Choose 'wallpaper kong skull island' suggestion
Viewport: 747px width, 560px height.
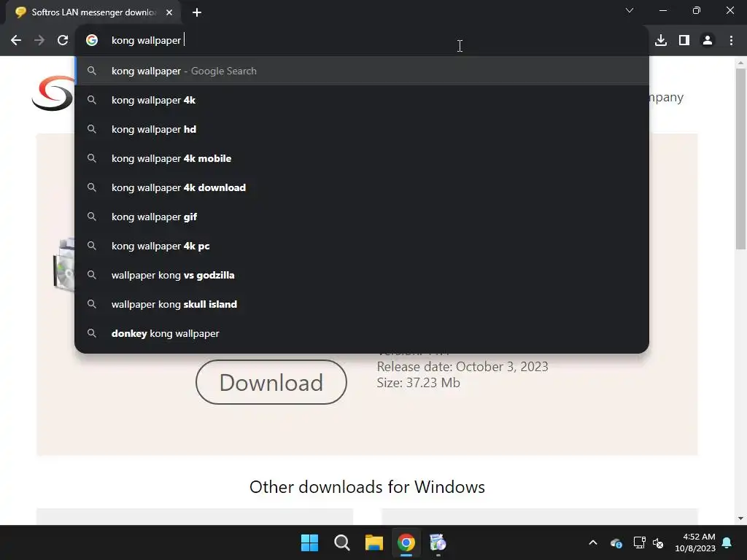point(362,304)
